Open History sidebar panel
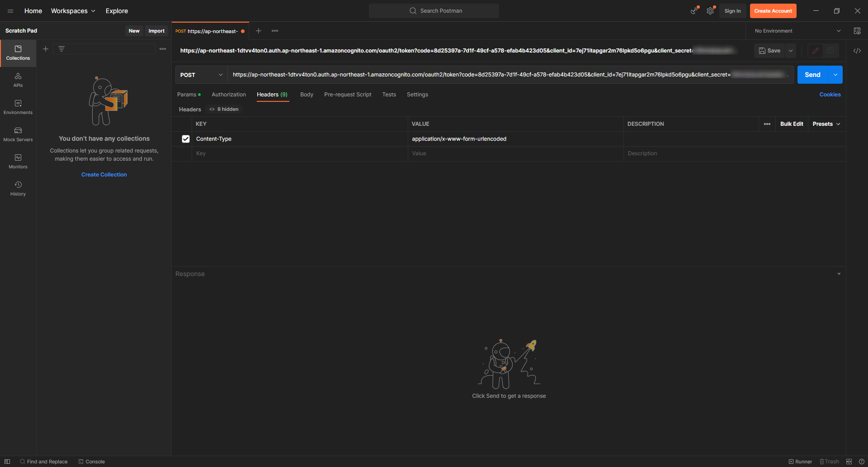 point(18,189)
